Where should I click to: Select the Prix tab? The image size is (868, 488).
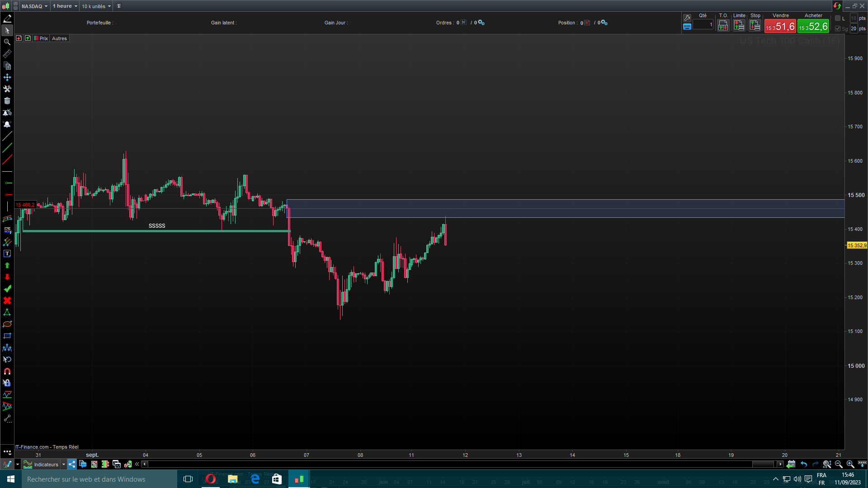(43, 38)
